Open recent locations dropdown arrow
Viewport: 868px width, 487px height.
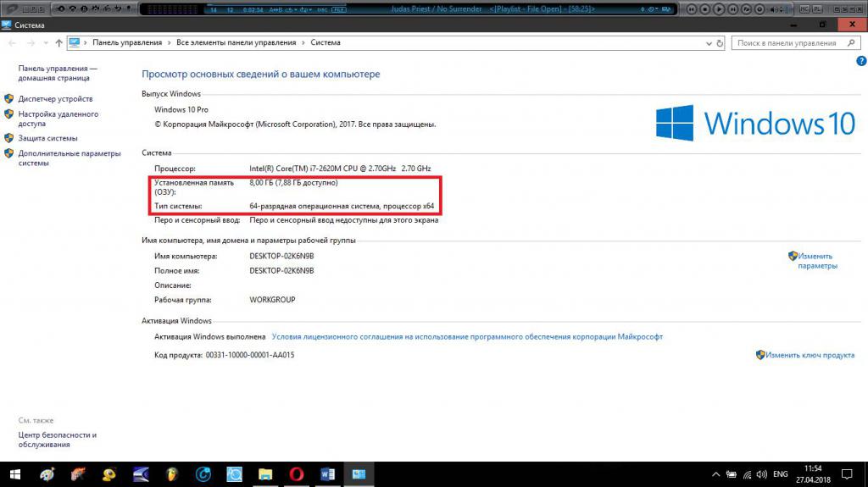[x=46, y=43]
